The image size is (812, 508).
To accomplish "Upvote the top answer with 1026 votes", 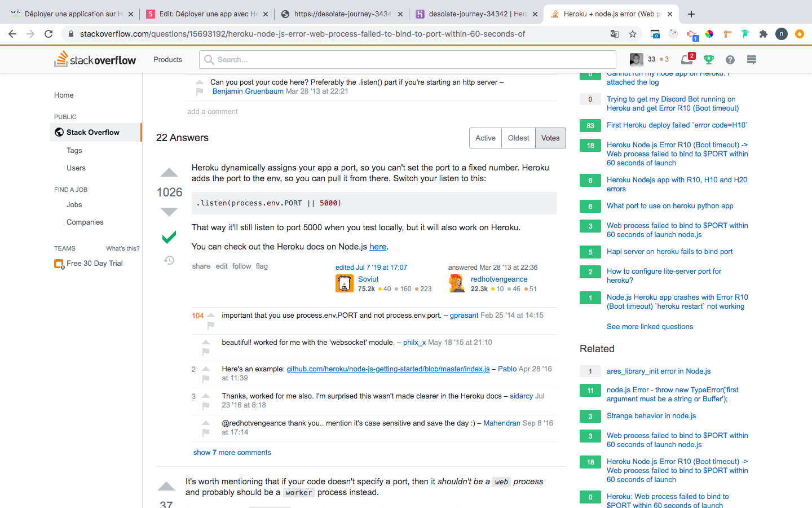I will point(169,173).
